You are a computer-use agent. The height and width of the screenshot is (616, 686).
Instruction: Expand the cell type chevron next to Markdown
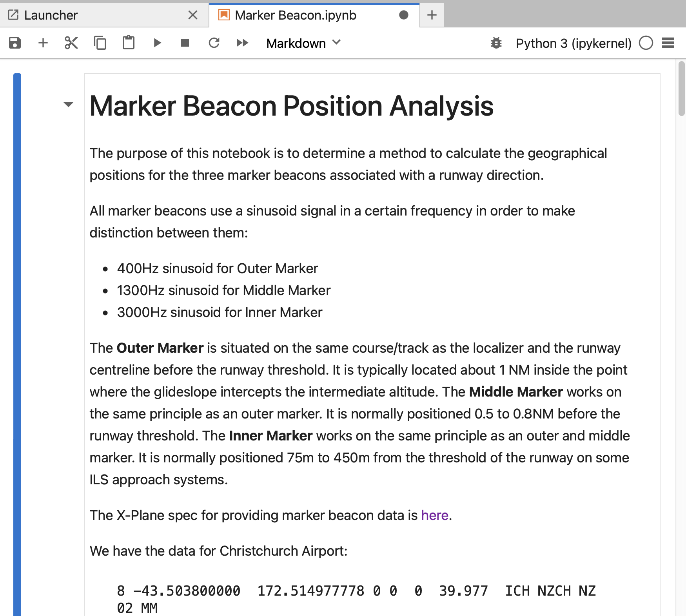(x=336, y=43)
